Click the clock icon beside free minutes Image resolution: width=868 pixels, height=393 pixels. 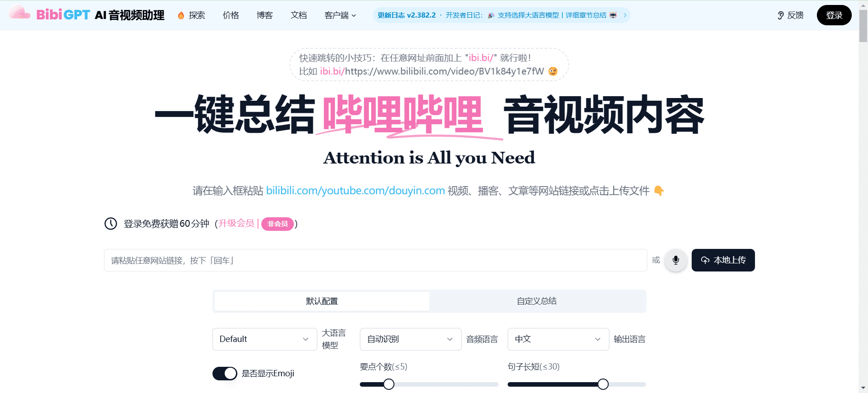tap(111, 224)
